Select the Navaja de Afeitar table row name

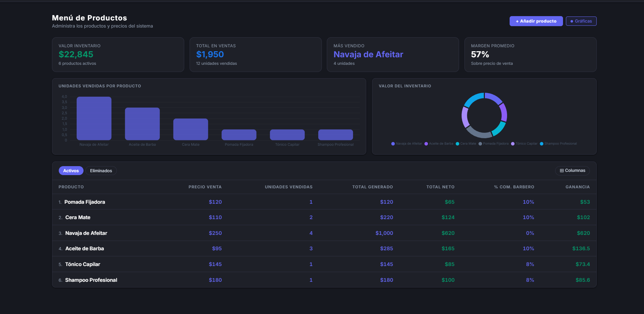tap(86, 233)
